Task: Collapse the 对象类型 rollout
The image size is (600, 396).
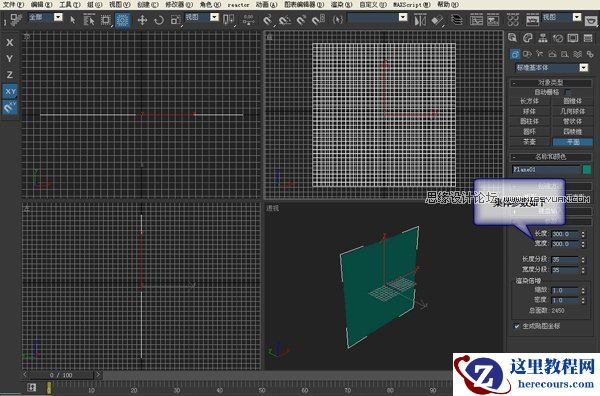Action: click(551, 83)
